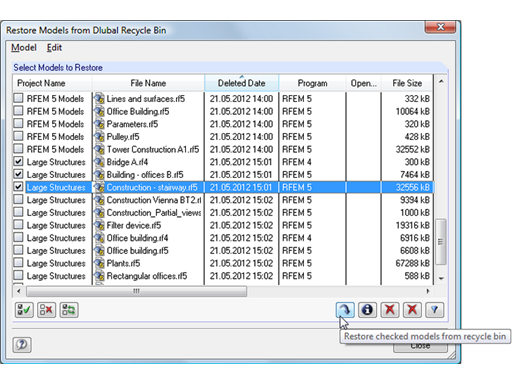Screen dimensions: 512x385
Task: Uncheck the Building - offices B.rf5 checkbox
Action: (19, 174)
